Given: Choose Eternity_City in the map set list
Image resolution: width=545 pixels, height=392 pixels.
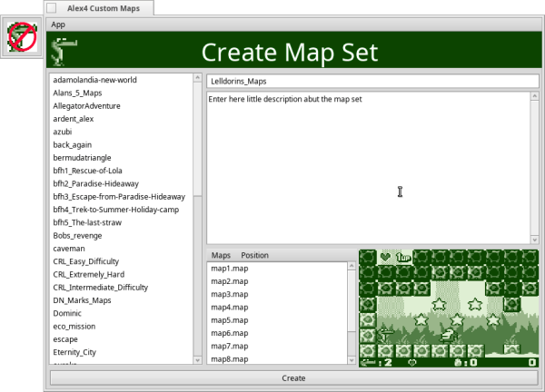Looking at the screenshot, I should click(x=77, y=352).
